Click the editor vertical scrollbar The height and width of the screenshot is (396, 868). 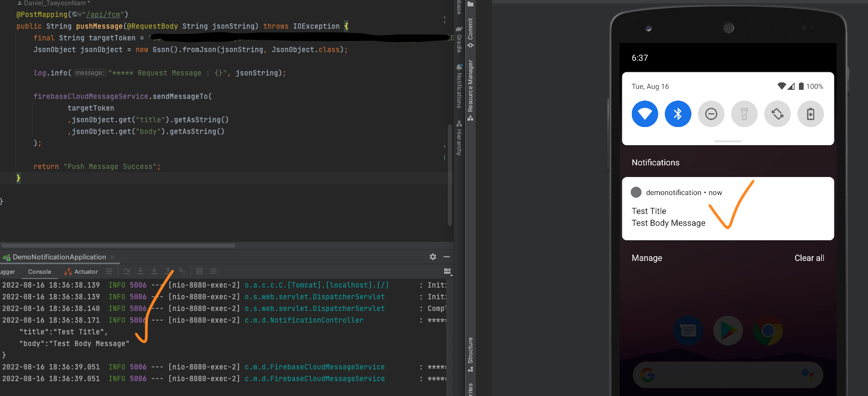coord(450,174)
